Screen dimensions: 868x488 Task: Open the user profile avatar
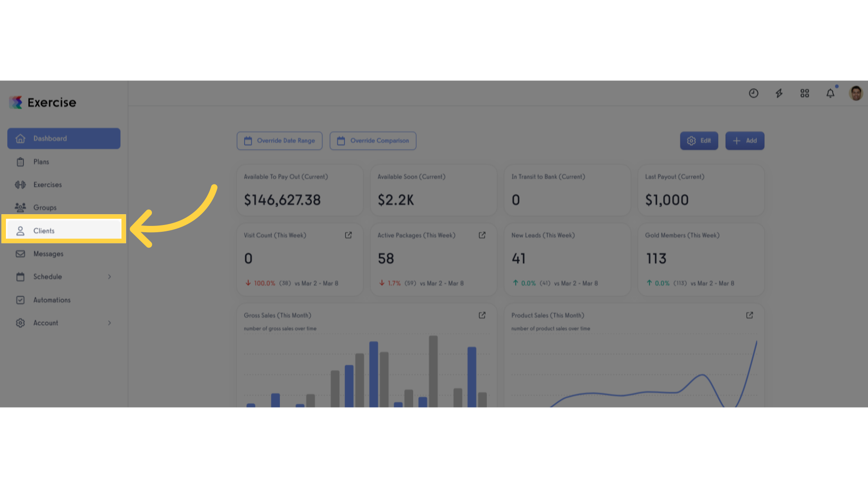click(856, 93)
